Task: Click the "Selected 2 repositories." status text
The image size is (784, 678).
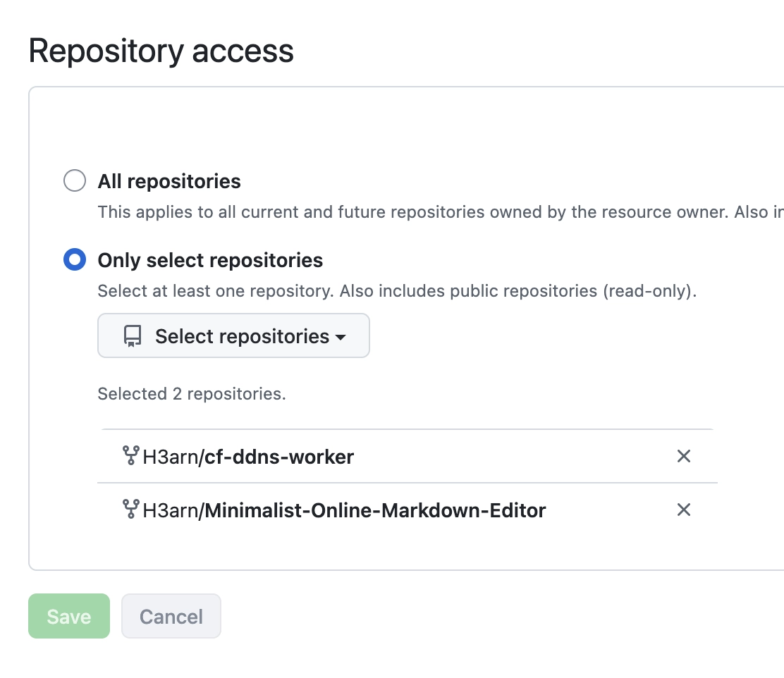Action: click(x=192, y=394)
